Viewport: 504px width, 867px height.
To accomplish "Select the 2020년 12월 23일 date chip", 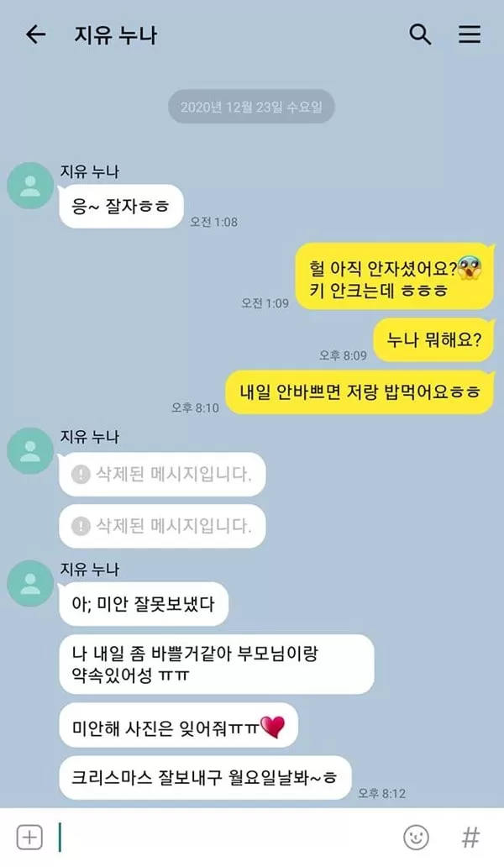I will click(x=251, y=107).
